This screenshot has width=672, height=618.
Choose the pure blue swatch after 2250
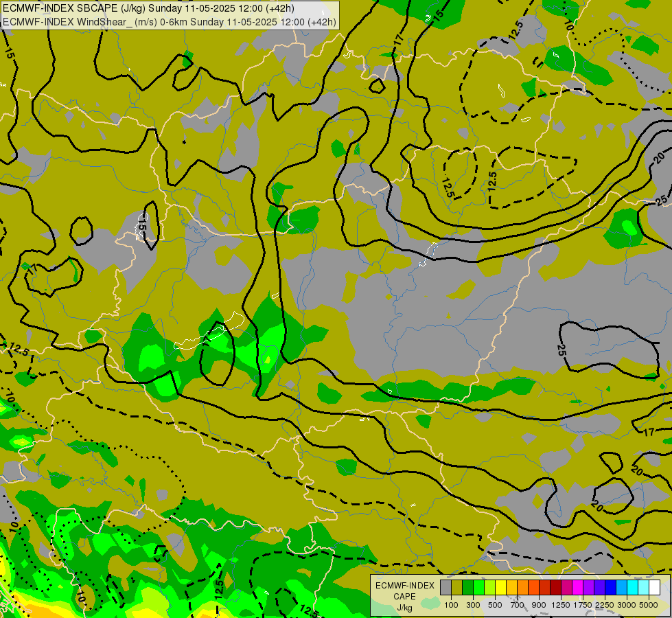[x=611, y=588]
